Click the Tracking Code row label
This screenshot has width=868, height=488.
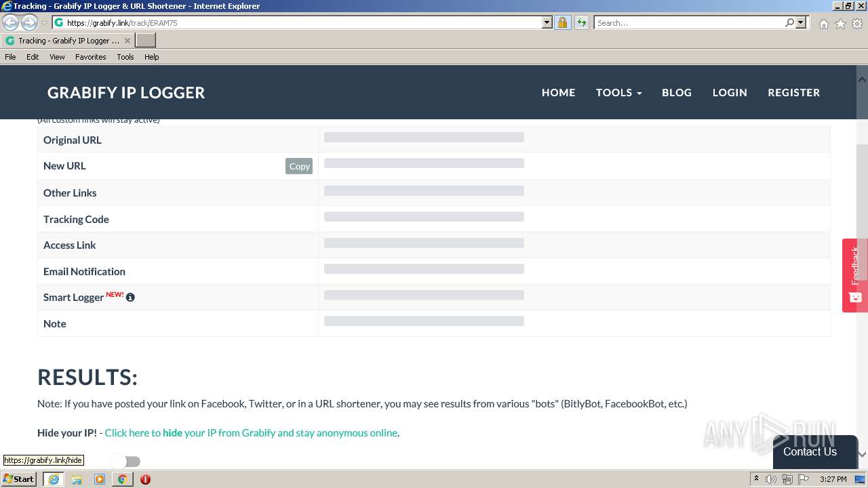[x=76, y=219]
